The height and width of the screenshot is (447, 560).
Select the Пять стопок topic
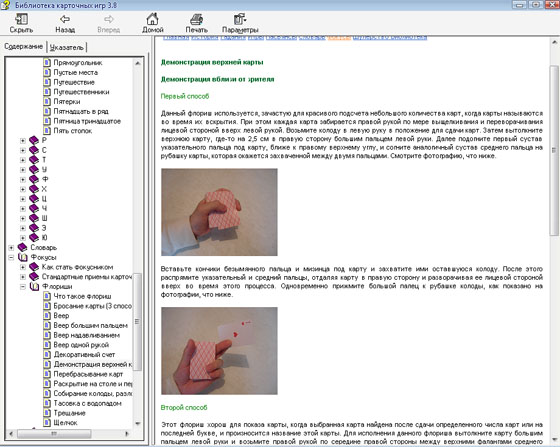72,131
